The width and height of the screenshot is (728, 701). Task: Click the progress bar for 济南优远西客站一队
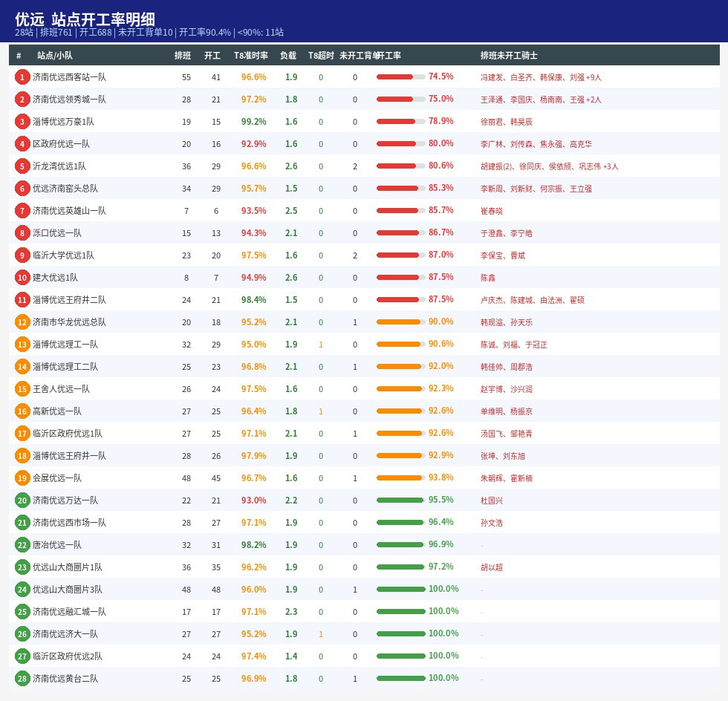pyautogui.click(x=400, y=77)
